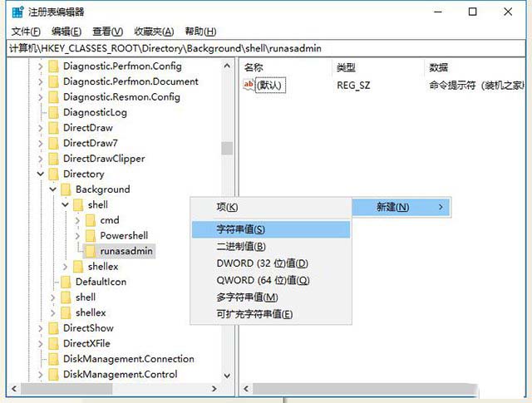
Task: Select the runasadmin tree item
Action: click(x=126, y=251)
